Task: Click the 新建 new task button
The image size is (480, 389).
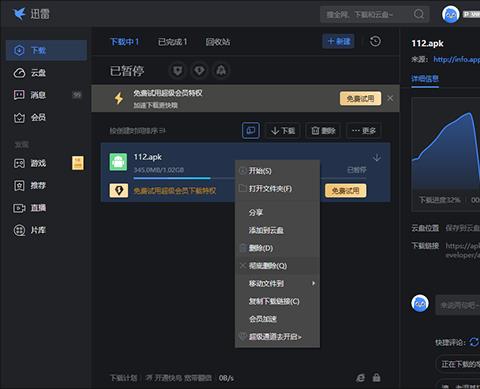Action: (338, 41)
